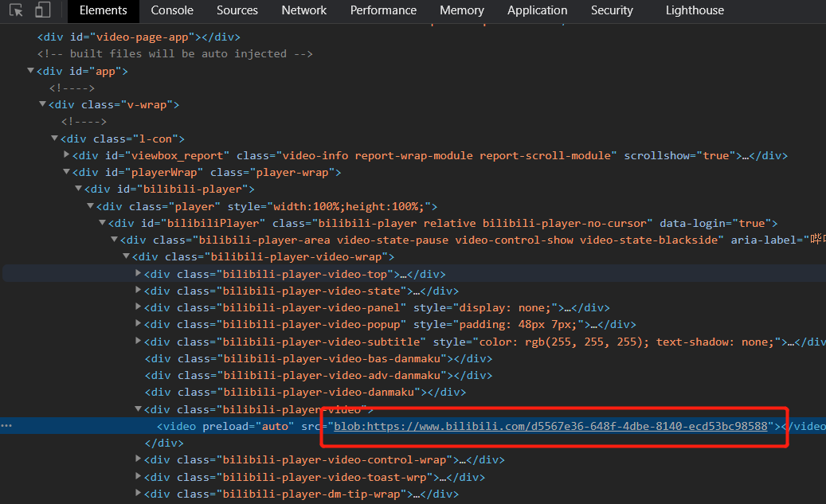826x504 pixels.
Task: Expand the bilibili-player-video-top node
Action: (x=138, y=273)
